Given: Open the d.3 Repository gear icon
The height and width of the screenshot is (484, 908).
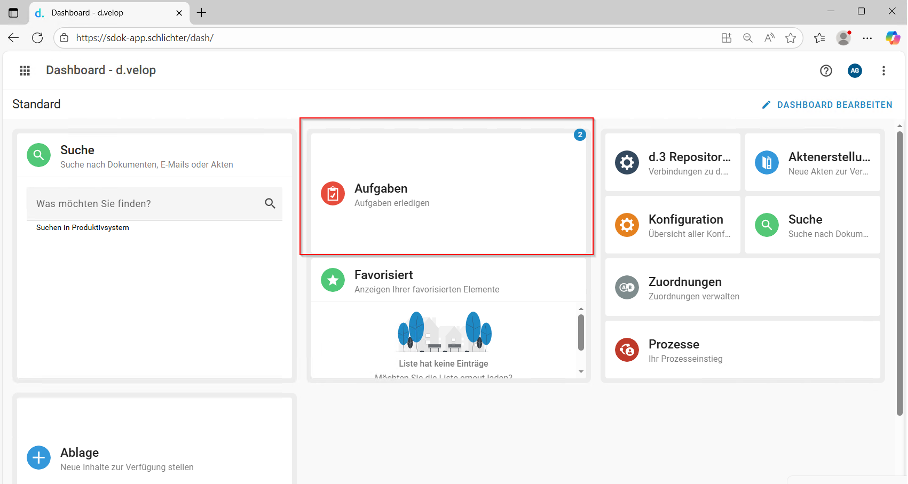Looking at the screenshot, I should tap(627, 163).
